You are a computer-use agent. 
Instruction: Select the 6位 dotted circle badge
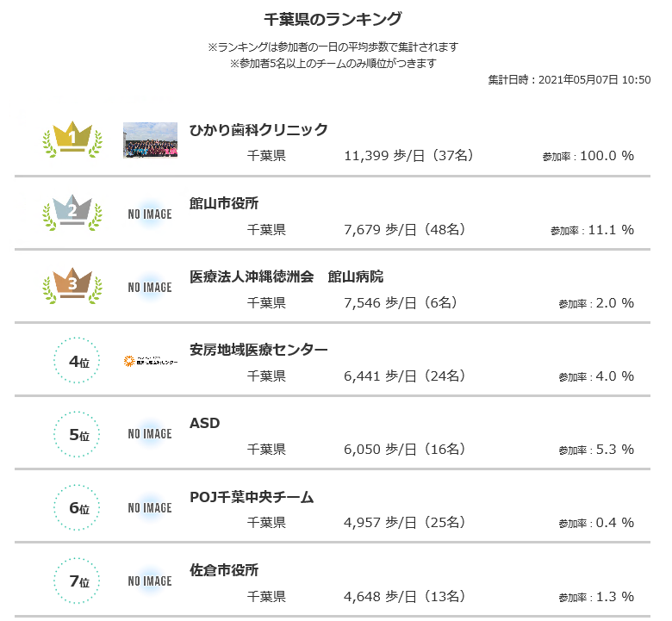click(x=77, y=507)
